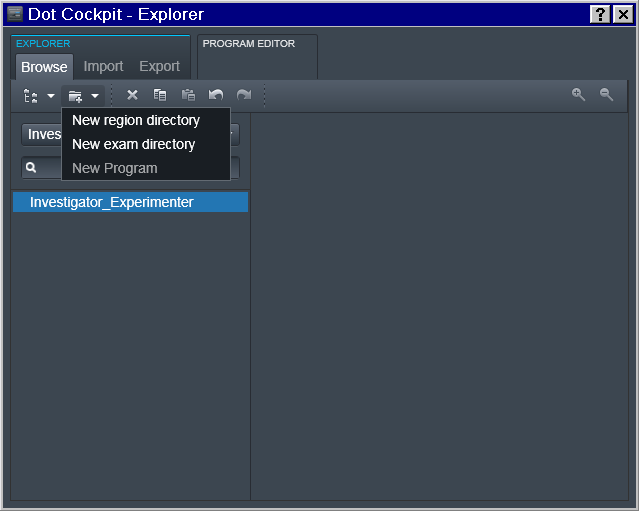Click the zoom out magnifier icon

(x=606, y=94)
